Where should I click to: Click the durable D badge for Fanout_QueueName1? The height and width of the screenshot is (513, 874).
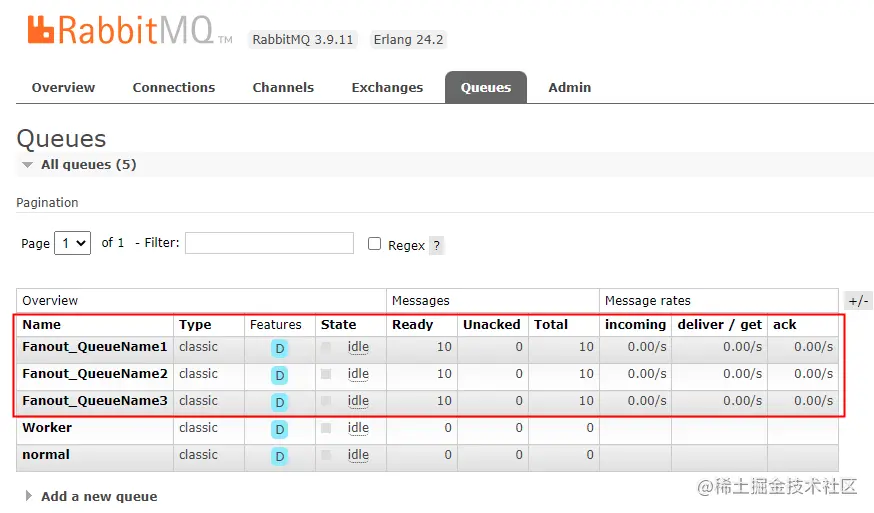279,349
